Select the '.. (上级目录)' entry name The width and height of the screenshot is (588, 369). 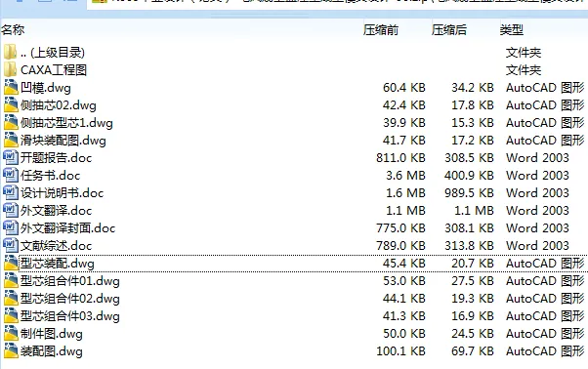point(53,53)
